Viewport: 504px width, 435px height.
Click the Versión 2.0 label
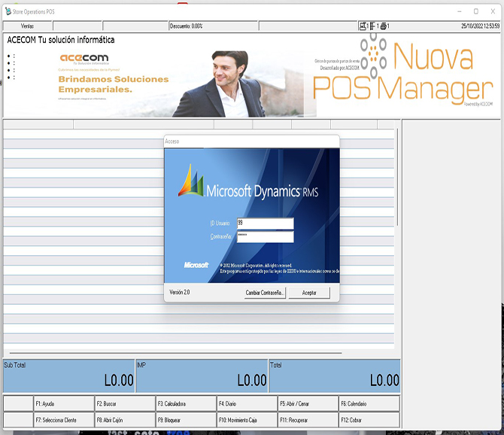pyautogui.click(x=179, y=292)
